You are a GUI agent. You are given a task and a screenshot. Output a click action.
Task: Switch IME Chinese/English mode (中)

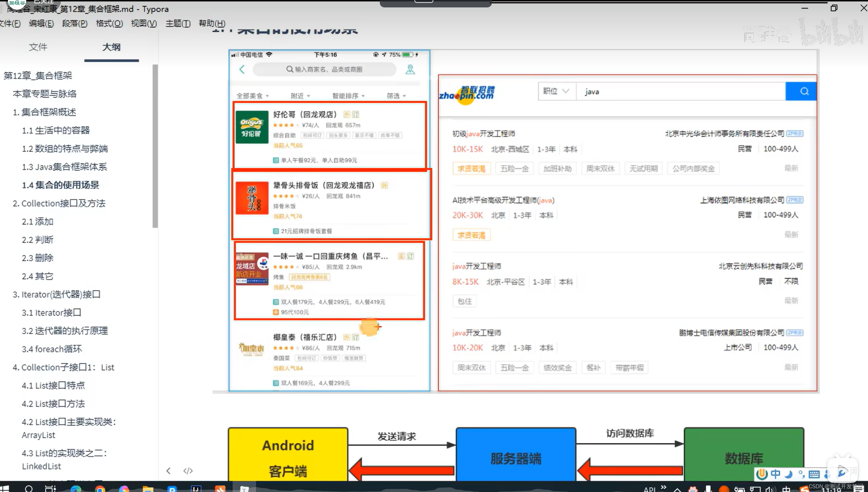pyautogui.click(x=775, y=474)
